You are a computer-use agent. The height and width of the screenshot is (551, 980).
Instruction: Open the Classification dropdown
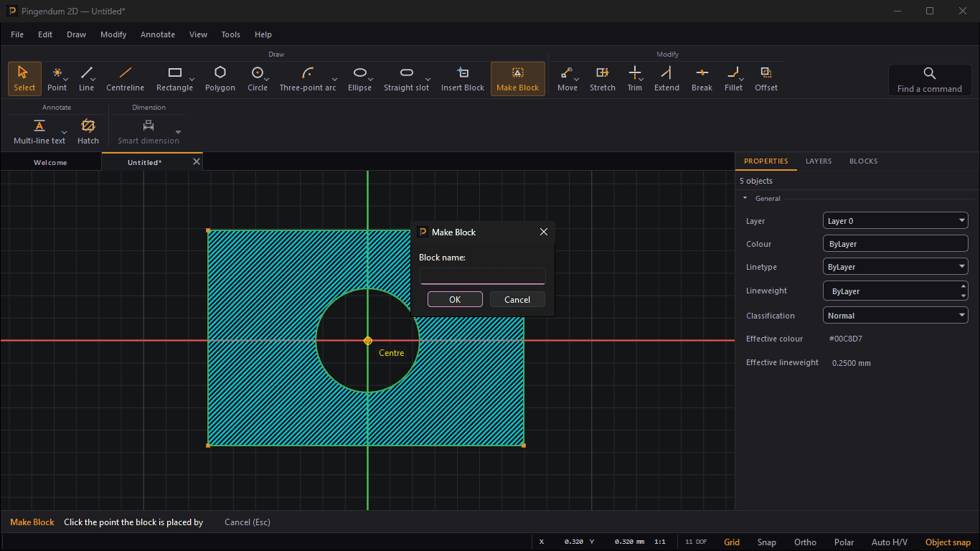click(x=895, y=316)
